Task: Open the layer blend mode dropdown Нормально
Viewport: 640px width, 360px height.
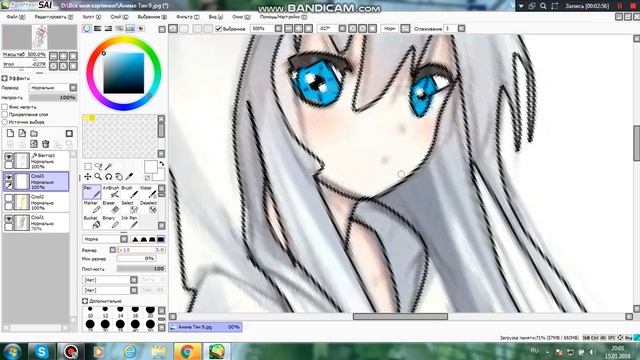Action: click(x=53, y=88)
